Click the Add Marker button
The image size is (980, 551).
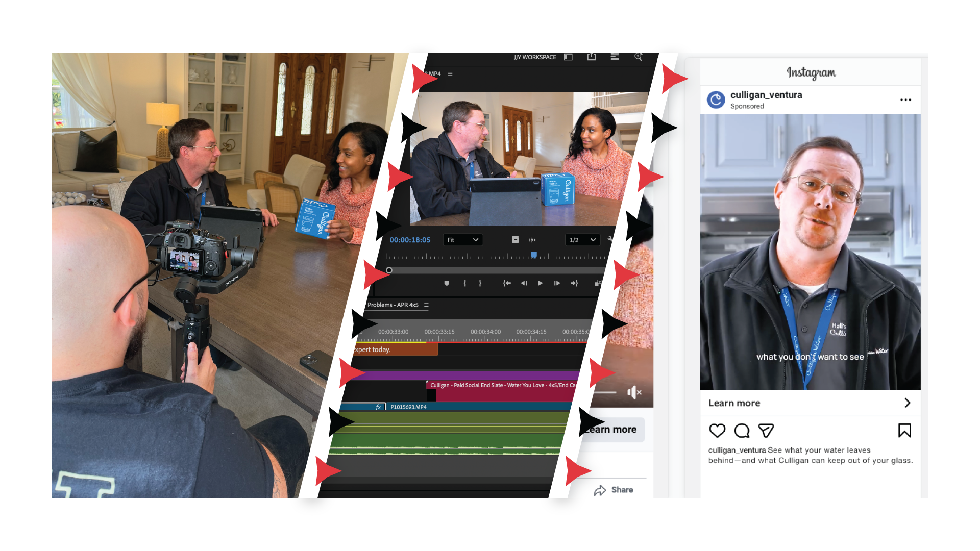point(447,283)
